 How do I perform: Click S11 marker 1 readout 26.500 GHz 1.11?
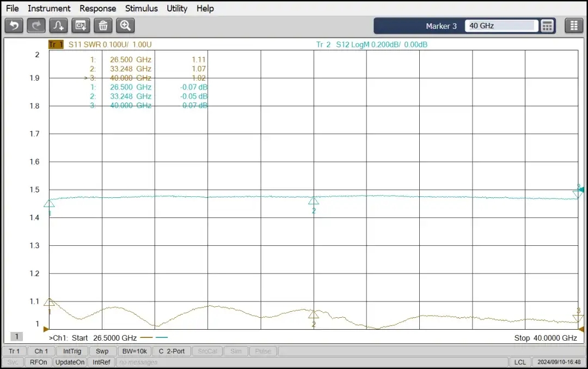click(x=148, y=59)
